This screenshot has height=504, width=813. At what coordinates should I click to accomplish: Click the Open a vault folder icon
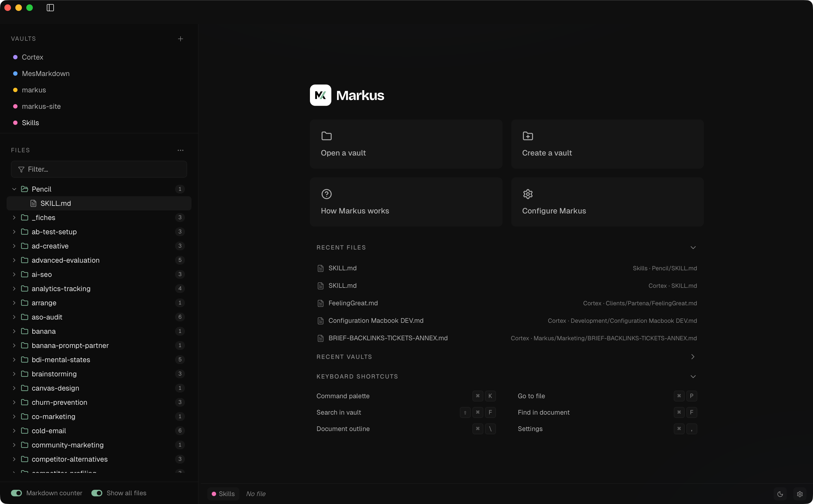click(327, 136)
